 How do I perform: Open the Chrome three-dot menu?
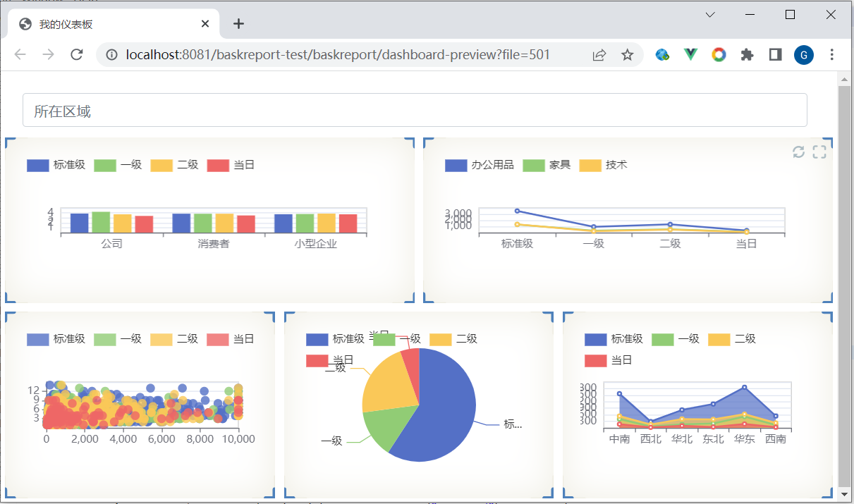click(x=832, y=55)
